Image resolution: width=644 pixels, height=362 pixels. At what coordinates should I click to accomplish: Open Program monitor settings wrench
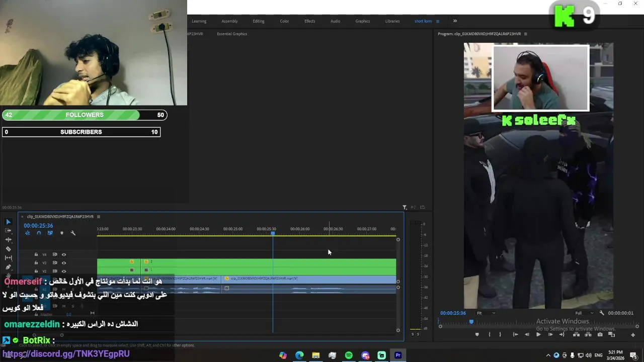602,313
